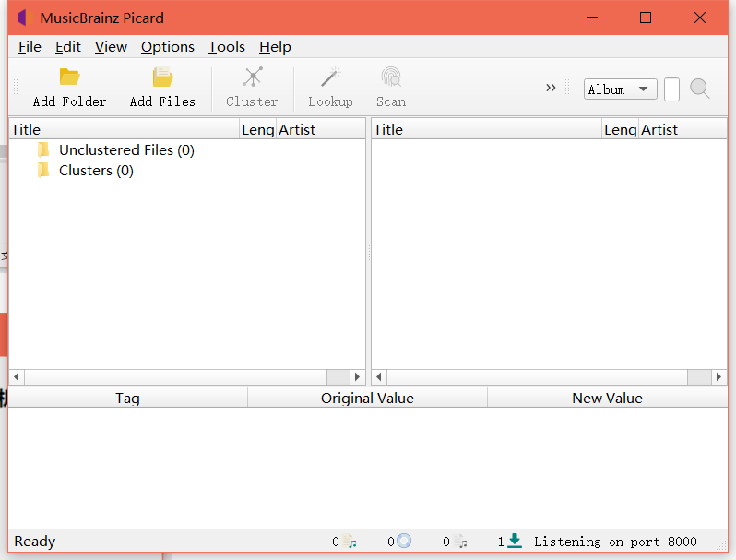Screen dimensions: 736x560
Task: Open the Tools menu
Action: pos(227,47)
